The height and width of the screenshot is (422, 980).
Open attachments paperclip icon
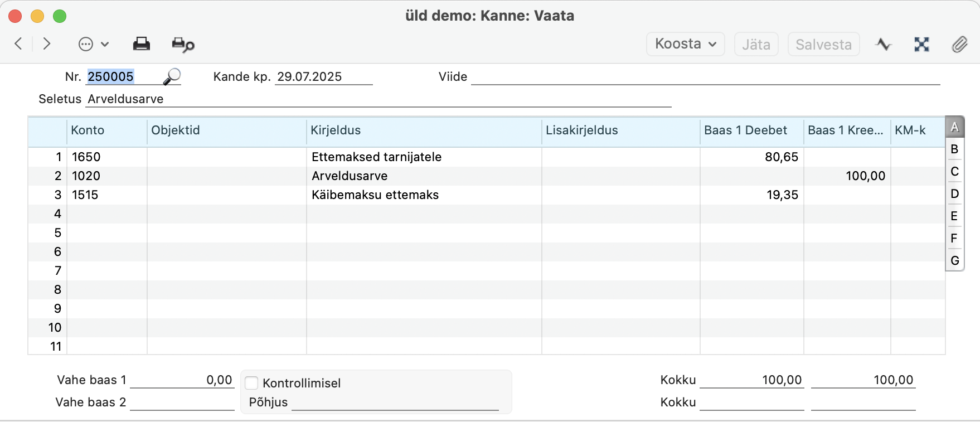959,44
